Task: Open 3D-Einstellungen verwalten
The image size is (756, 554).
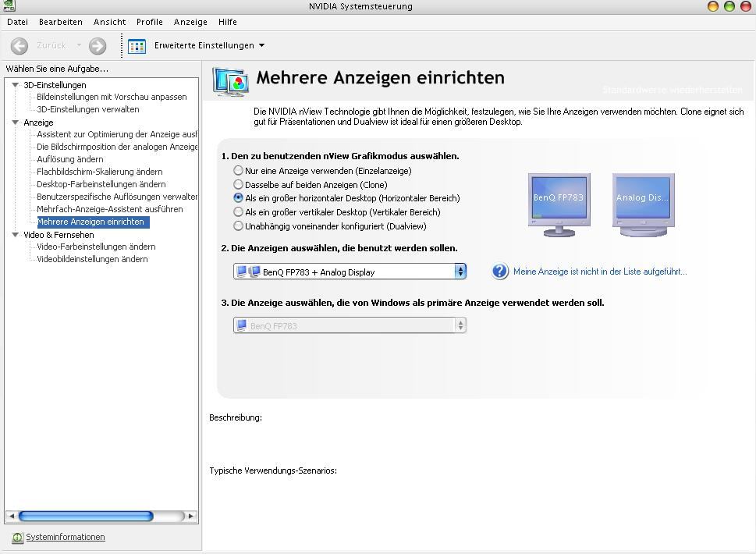Action: [x=88, y=109]
